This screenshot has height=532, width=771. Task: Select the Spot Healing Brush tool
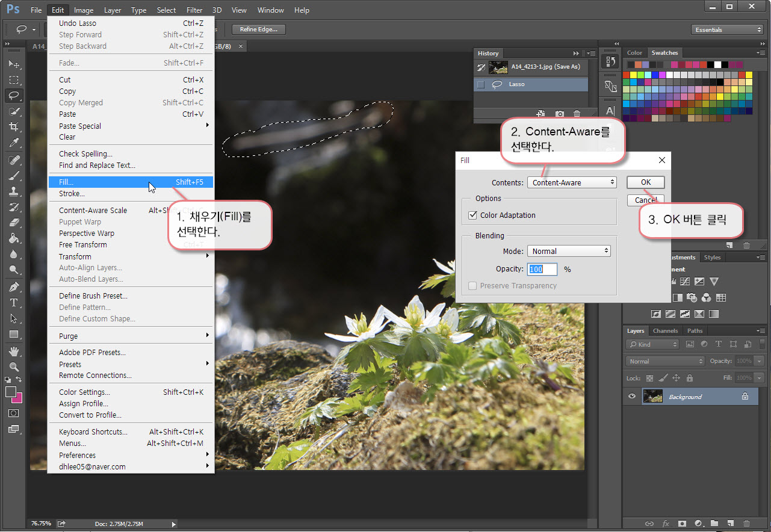(14, 160)
